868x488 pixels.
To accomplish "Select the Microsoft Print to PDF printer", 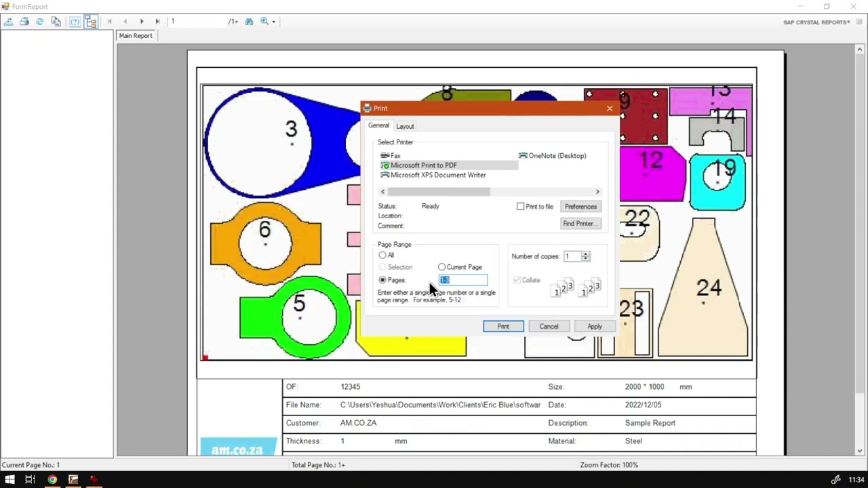I will point(418,165).
